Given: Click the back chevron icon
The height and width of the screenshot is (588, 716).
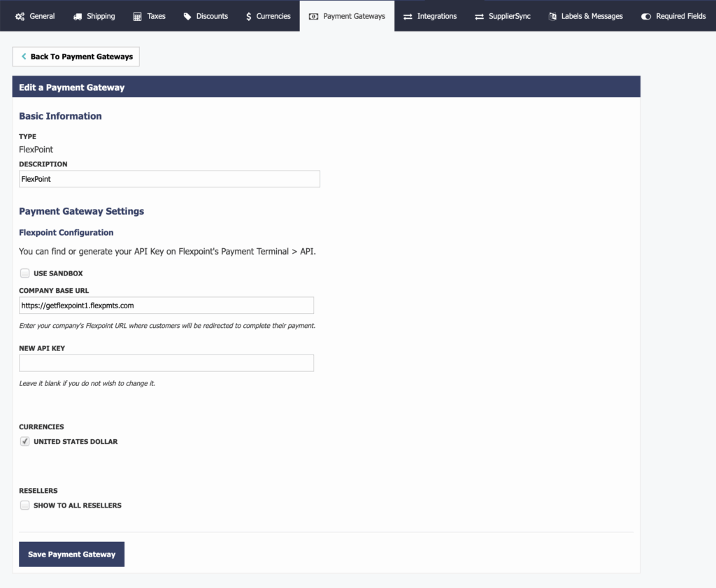Looking at the screenshot, I should coord(24,56).
